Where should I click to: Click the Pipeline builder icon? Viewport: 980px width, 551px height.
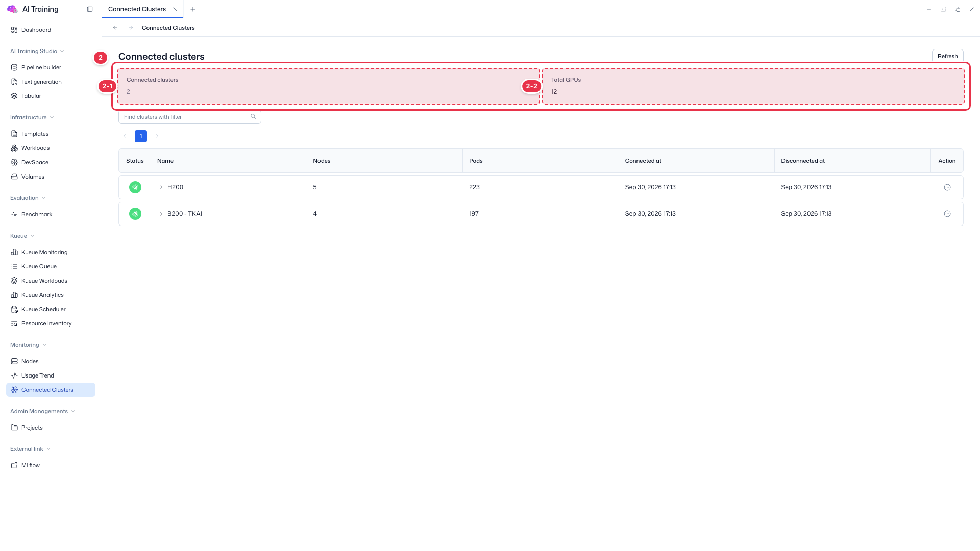14,67
